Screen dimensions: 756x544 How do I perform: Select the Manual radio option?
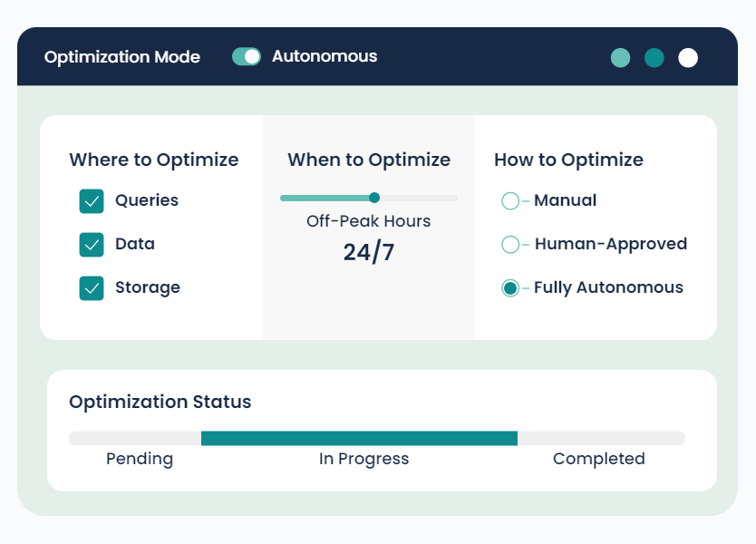click(x=510, y=200)
